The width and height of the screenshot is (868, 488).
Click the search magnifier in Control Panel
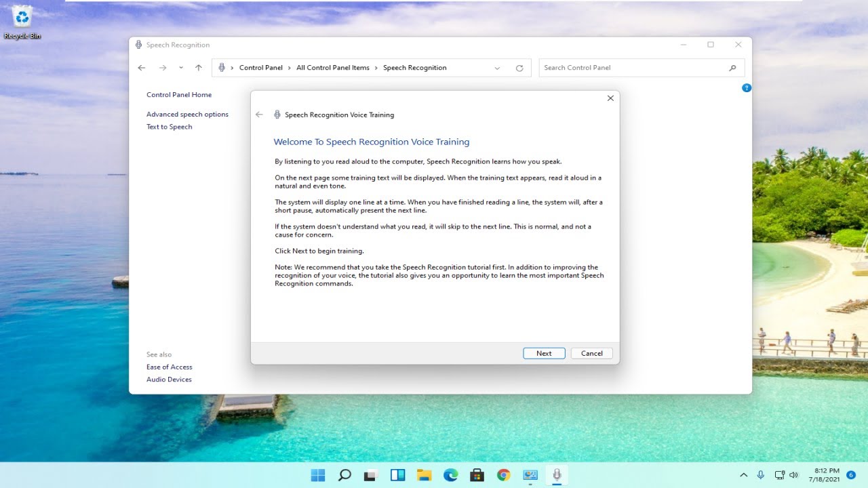[732, 68]
